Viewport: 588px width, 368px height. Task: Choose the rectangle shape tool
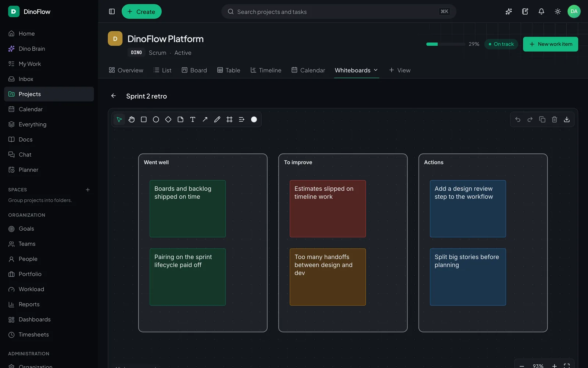pos(144,119)
